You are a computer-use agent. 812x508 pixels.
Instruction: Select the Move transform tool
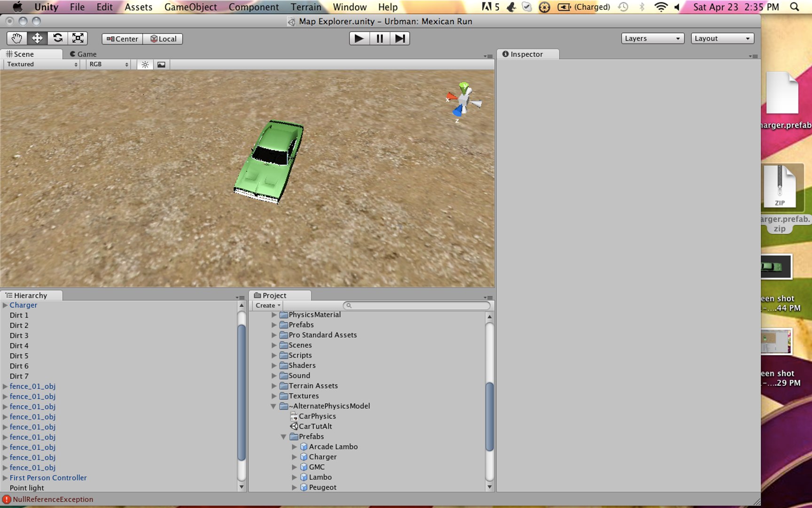click(37, 39)
